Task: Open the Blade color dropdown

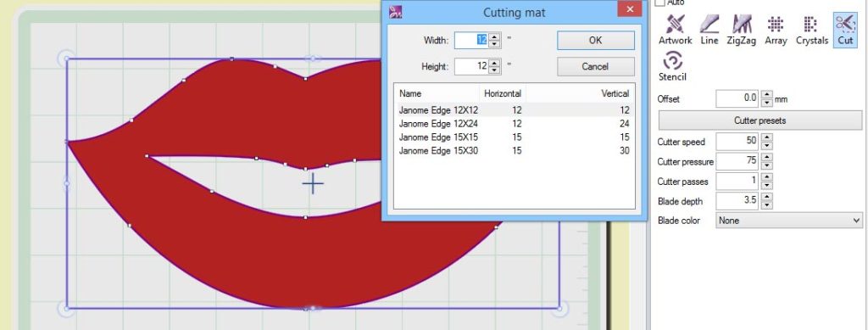Action: pyautogui.click(x=789, y=221)
